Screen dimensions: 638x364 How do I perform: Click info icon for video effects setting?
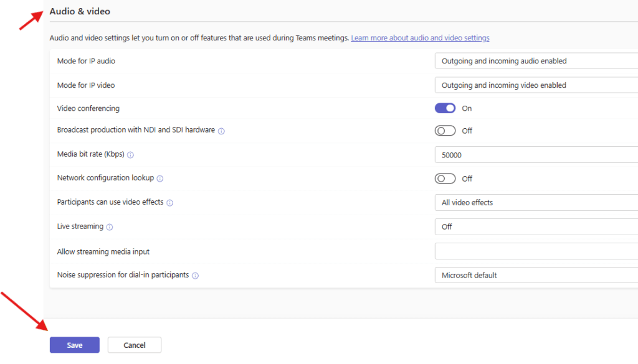[x=169, y=203]
